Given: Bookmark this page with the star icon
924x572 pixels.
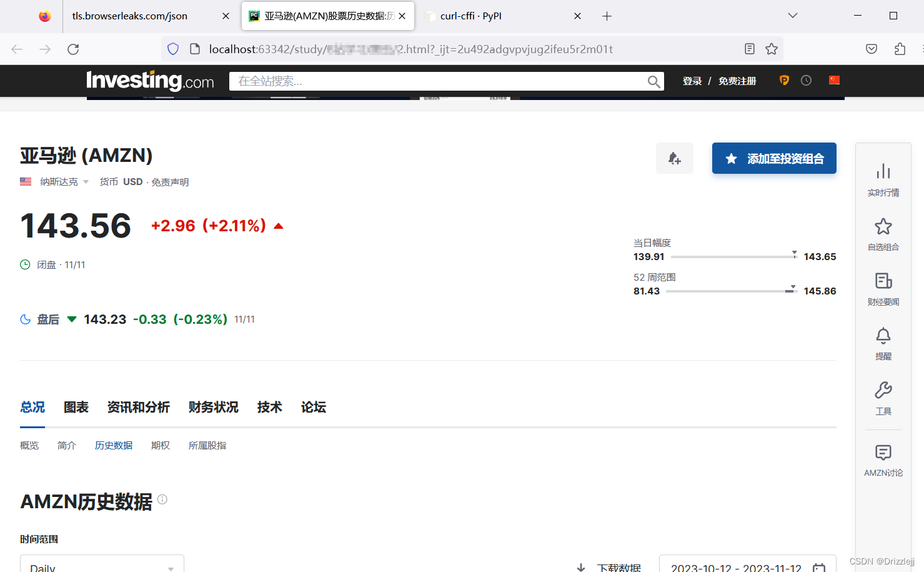Looking at the screenshot, I should pyautogui.click(x=772, y=49).
